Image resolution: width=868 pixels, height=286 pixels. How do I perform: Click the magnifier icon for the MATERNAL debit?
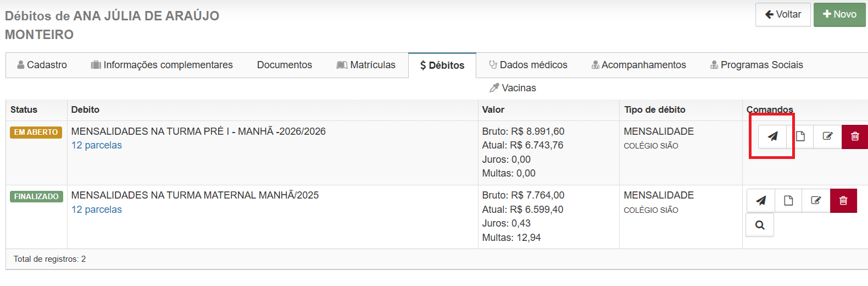[x=760, y=225]
